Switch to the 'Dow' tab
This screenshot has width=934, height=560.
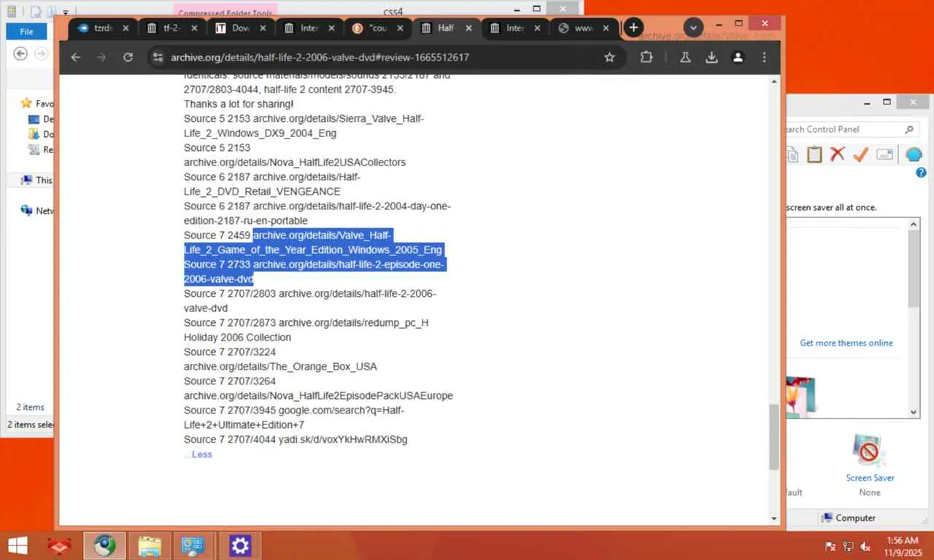pos(241,28)
